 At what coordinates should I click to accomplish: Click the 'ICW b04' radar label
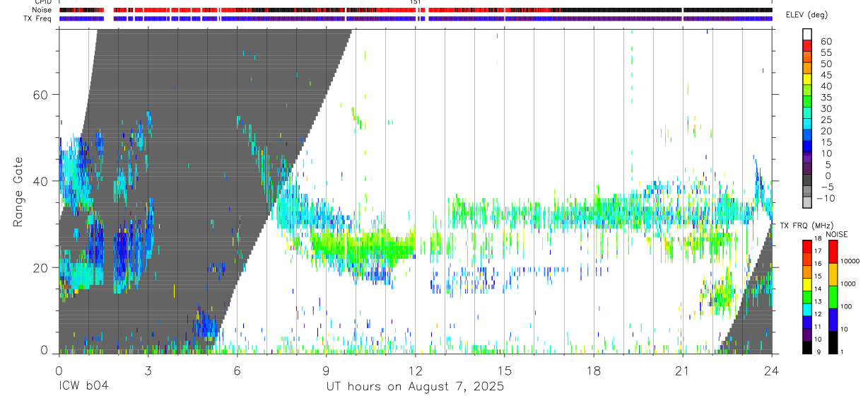(83, 387)
